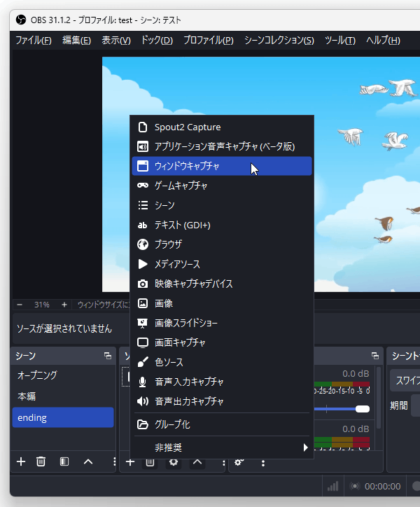Open the ツール menu in the menu bar

coord(339,41)
